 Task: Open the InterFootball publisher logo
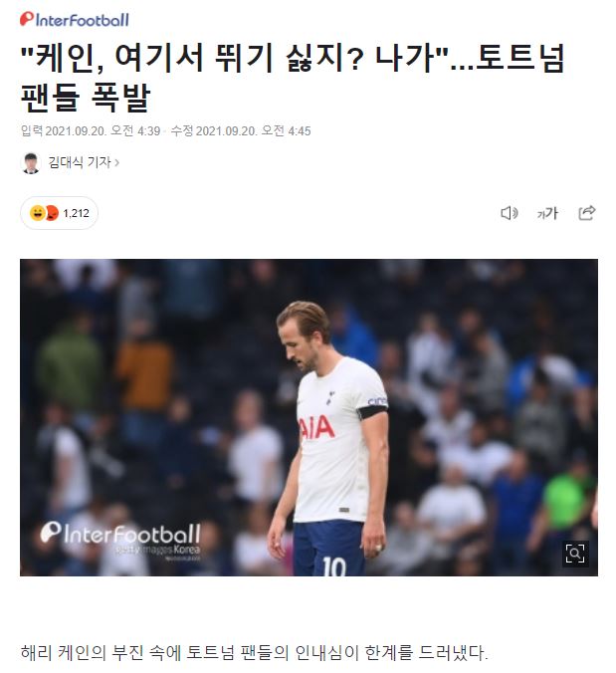75,20
